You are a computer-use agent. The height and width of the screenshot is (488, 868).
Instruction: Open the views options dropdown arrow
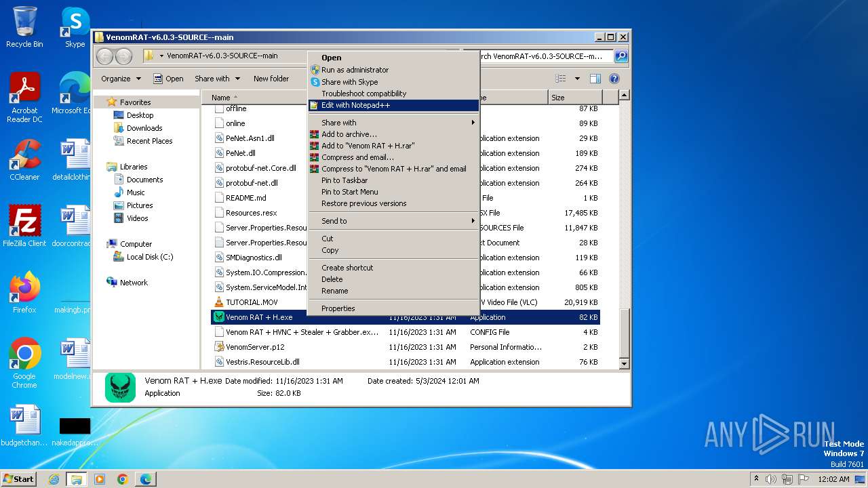[577, 79]
